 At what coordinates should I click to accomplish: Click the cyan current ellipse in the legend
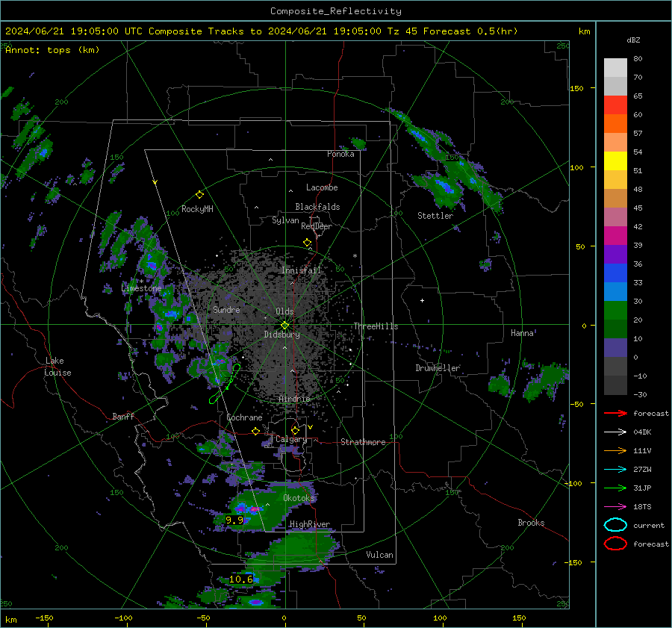coord(615,525)
